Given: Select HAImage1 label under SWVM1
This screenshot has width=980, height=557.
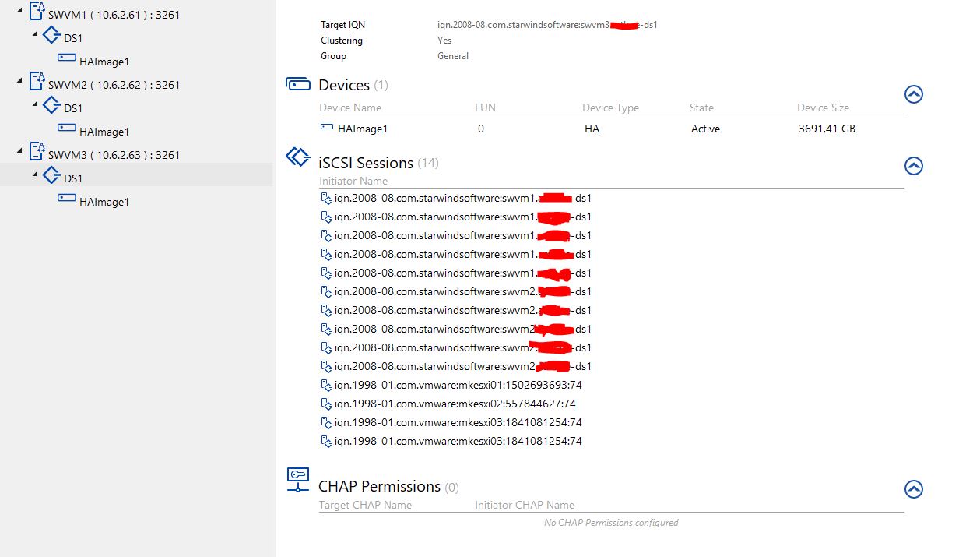Looking at the screenshot, I should pyautogui.click(x=104, y=62).
